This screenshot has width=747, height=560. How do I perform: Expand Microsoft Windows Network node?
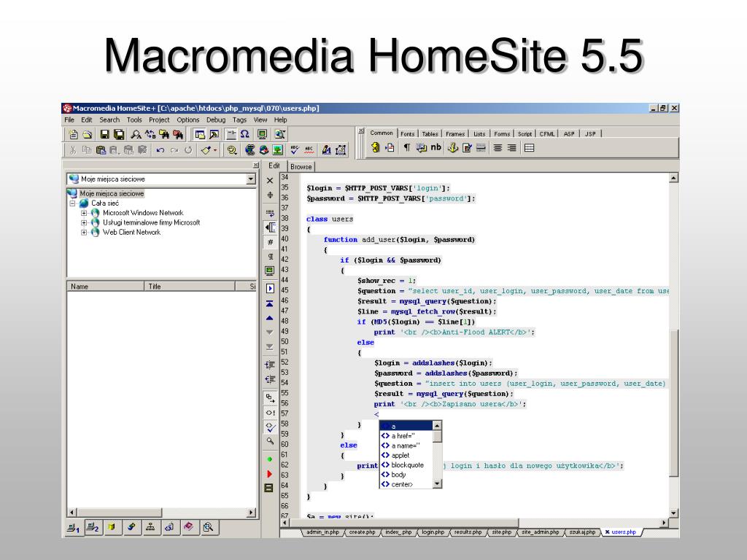[x=84, y=213]
